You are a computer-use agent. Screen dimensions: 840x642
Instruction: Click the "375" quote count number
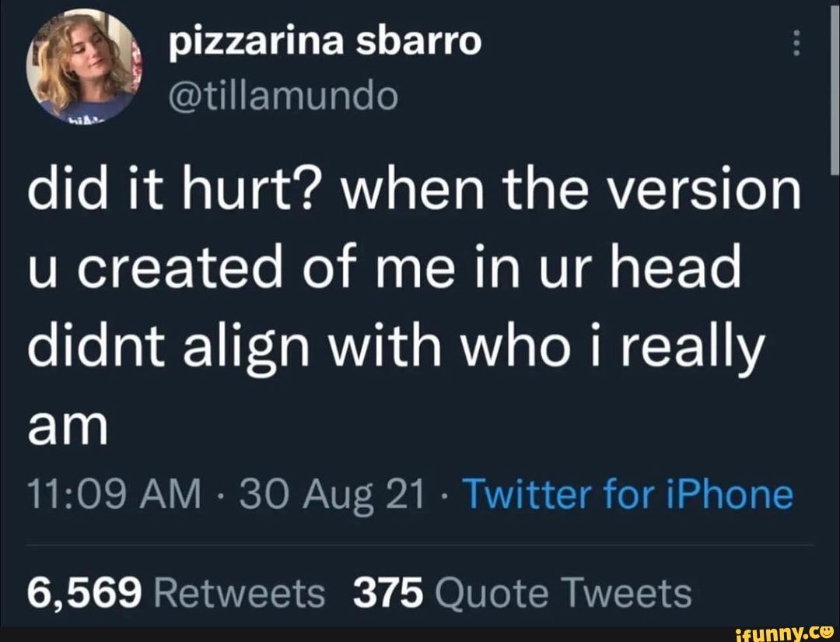(389, 594)
